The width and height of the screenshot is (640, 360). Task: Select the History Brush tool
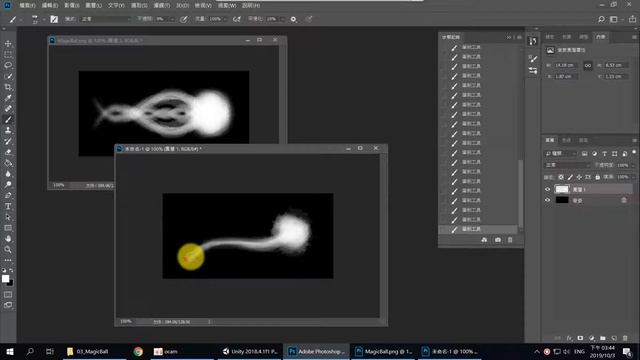(8, 141)
